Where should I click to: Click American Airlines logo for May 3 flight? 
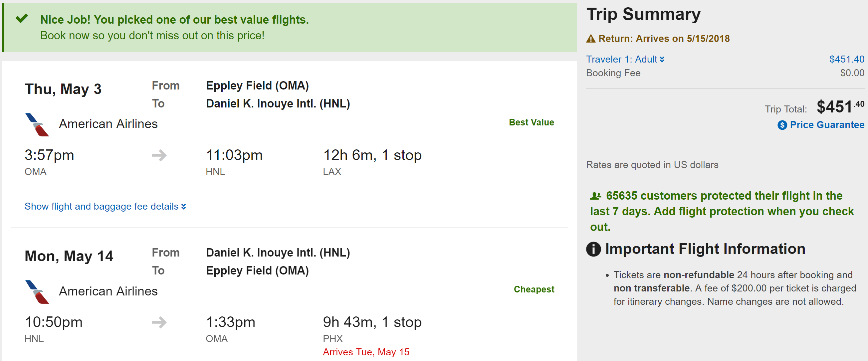37,124
